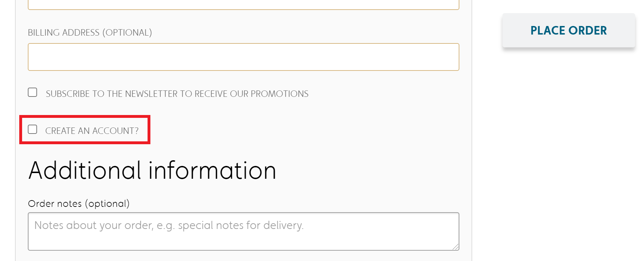Click the 'Subscribe to the newsletter' label text
This screenshot has height=261, width=644.
click(x=177, y=94)
